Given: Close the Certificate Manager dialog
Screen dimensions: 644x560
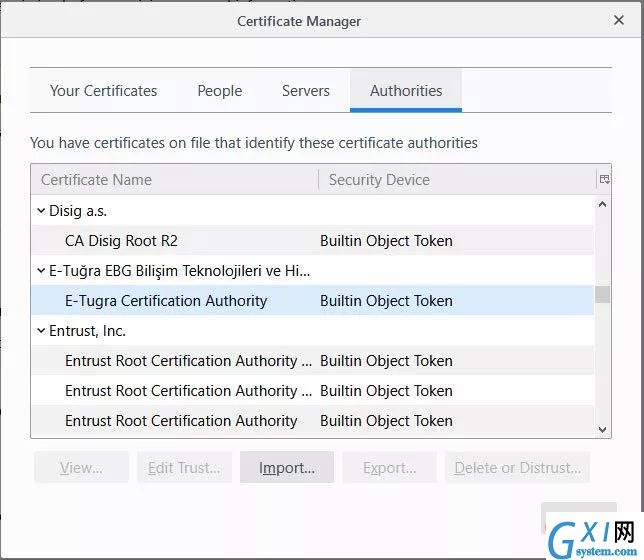Looking at the screenshot, I should pos(619,20).
